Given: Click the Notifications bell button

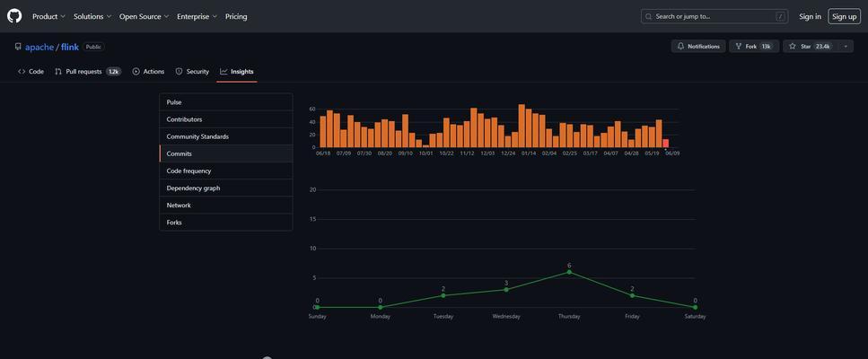Looking at the screenshot, I should (x=698, y=47).
